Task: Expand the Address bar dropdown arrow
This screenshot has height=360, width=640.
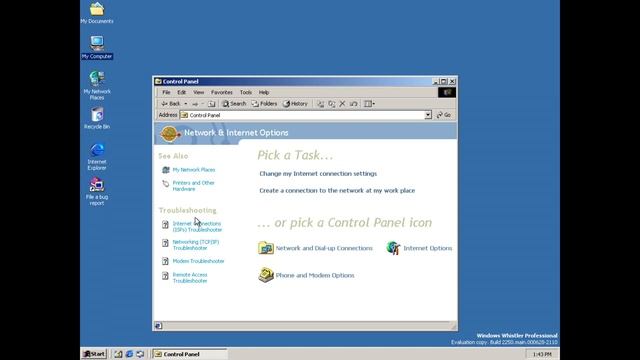Action: coord(428,115)
